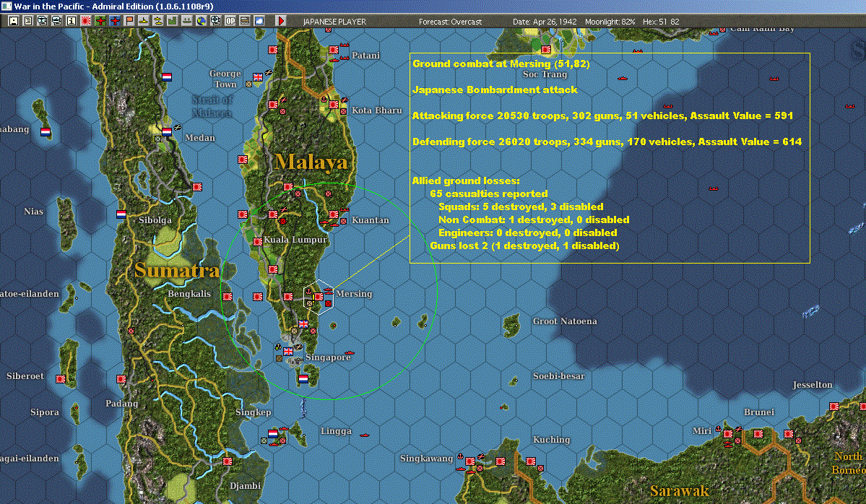
Task: Click the Kuala Lumpur map label
Action: (x=295, y=240)
